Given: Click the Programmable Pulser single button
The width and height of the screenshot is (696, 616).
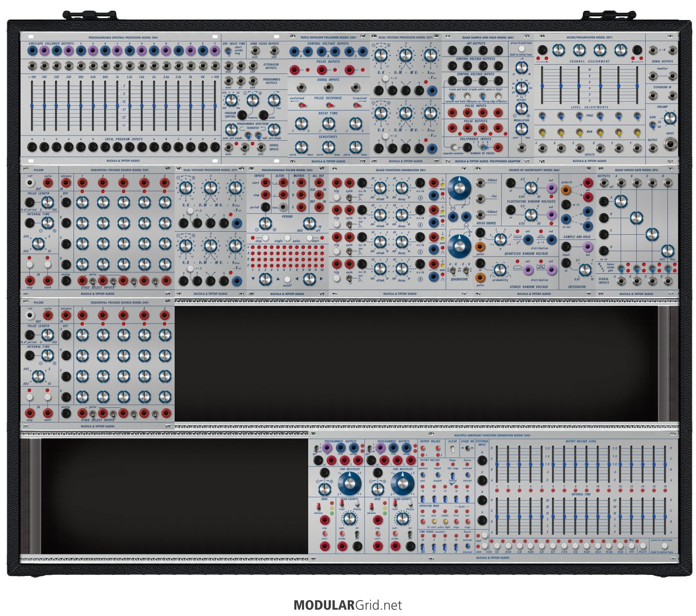Looking at the screenshot, I should click(x=288, y=237).
